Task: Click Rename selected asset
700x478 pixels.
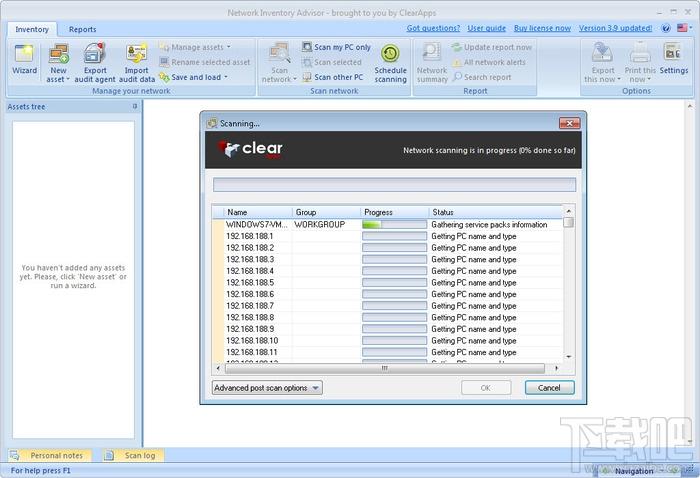Action: point(205,62)
